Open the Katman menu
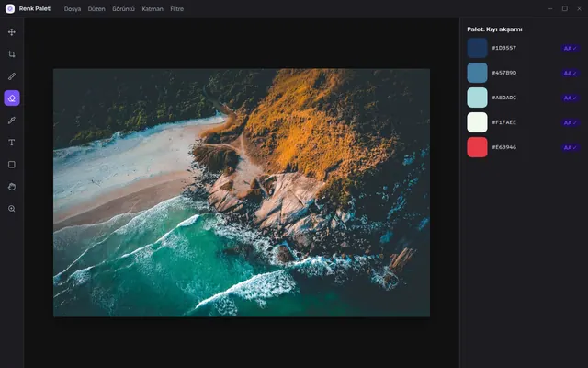The width and height of the screenshot is (588, 368). pyautogui.click(x=153, y=9)
